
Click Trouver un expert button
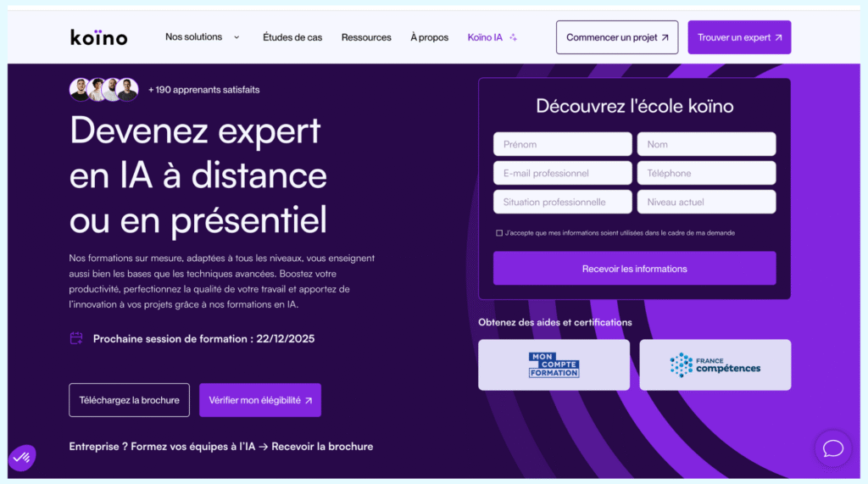pyautogui.click(x=739, y=37)
